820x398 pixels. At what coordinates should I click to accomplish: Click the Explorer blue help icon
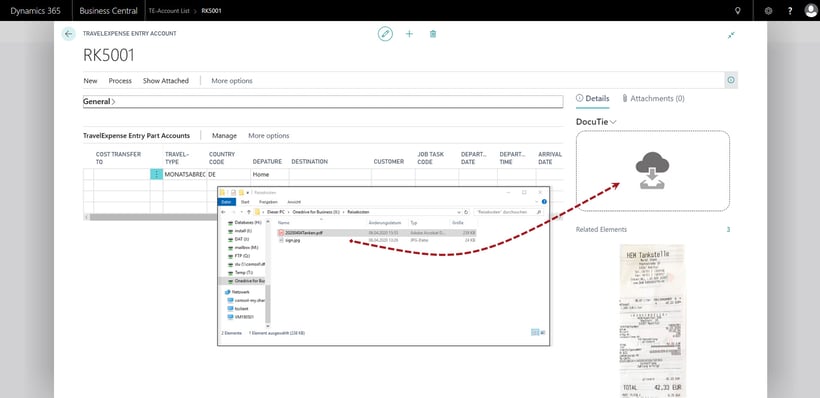click(544, 201)
